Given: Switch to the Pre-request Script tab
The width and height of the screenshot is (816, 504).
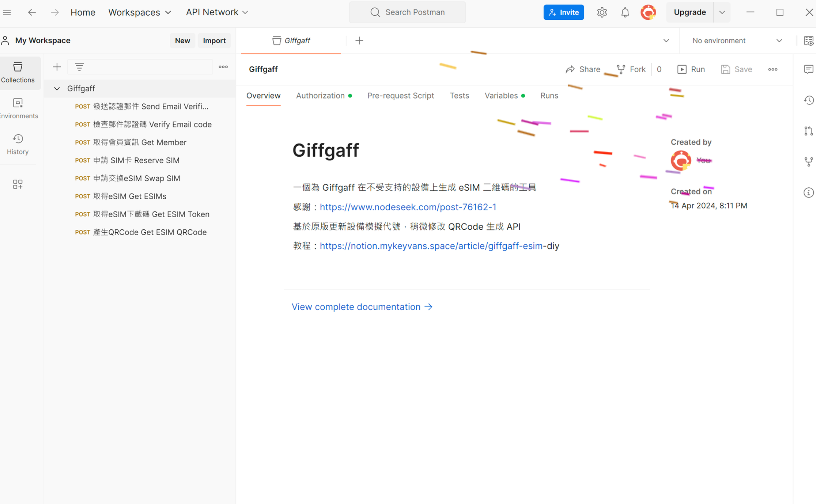Looking at the screenshot, I should pyautogui.click(x=400, y=96).
